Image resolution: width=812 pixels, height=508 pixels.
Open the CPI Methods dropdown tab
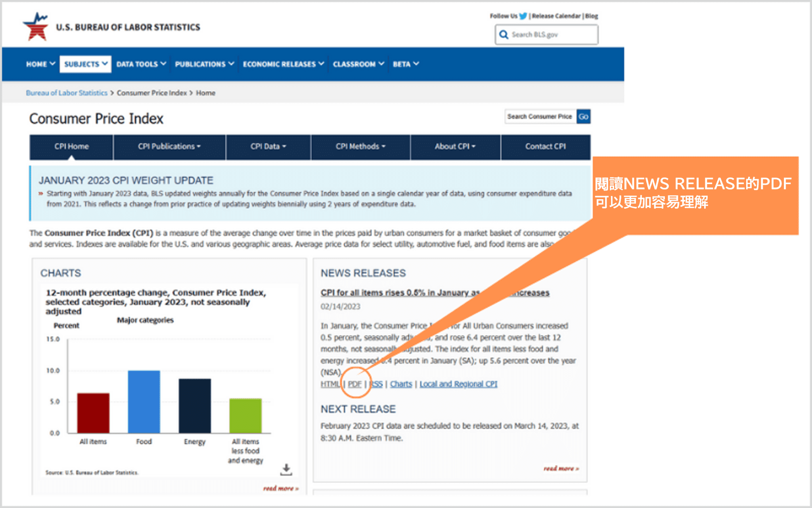(x=360, y=146)
